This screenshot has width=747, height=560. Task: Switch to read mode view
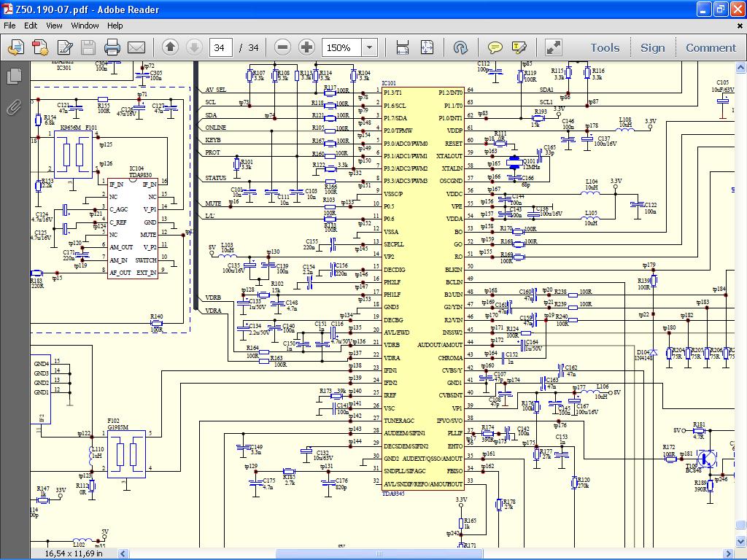point(554,48)
